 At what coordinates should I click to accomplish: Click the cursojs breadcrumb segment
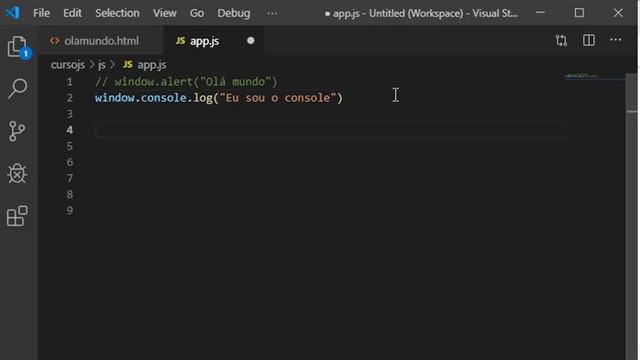(68, 64)
